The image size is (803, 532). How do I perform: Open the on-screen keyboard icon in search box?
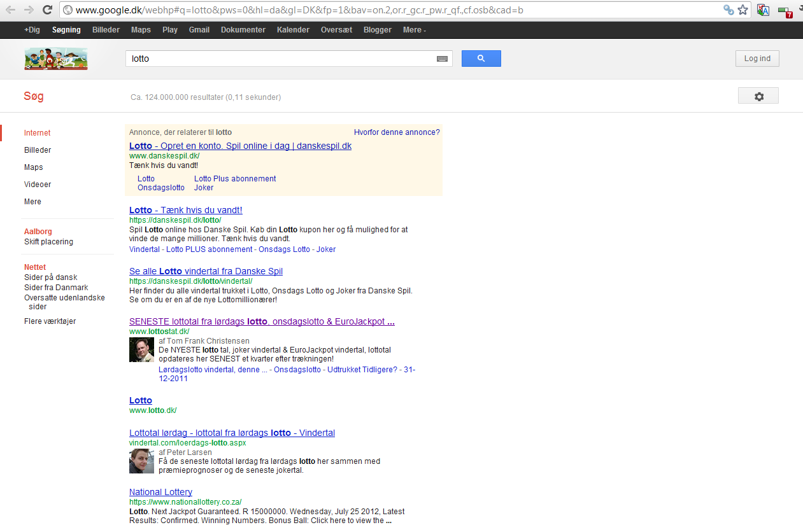pyautogui.click(x=442, y=59)
